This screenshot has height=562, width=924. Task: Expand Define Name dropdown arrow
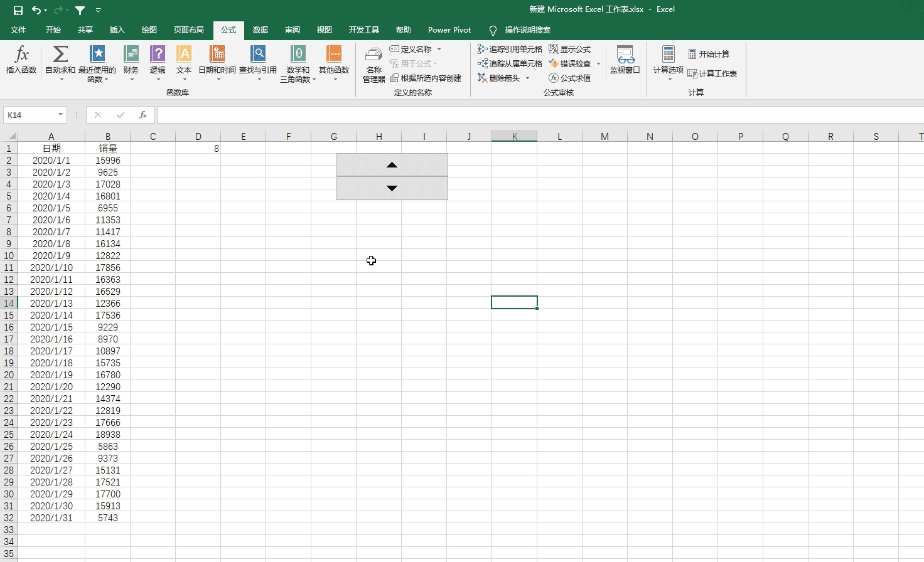click(x=439, y=49)
